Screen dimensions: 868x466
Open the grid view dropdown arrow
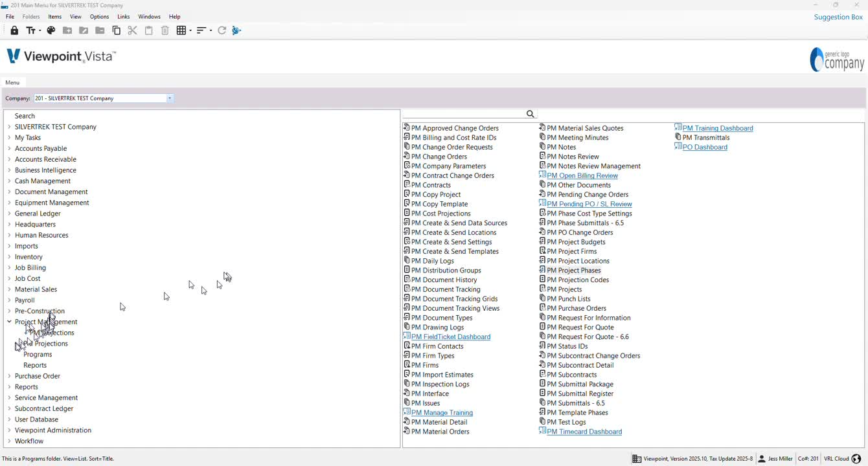[190, 30]
